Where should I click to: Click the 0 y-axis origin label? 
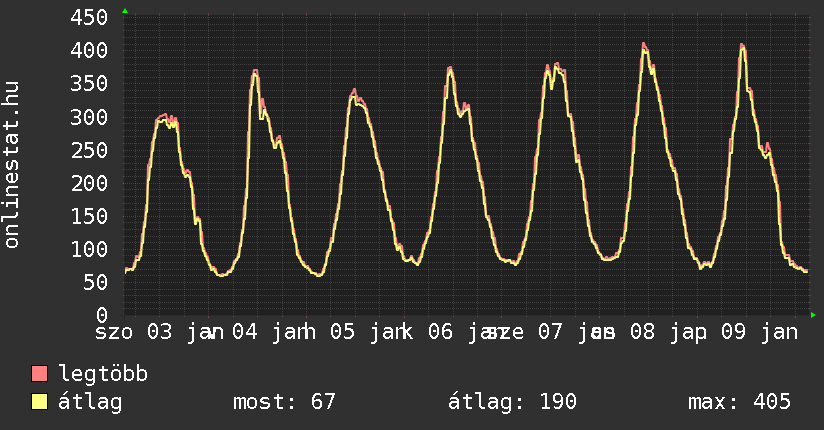[x=102, y=315]
